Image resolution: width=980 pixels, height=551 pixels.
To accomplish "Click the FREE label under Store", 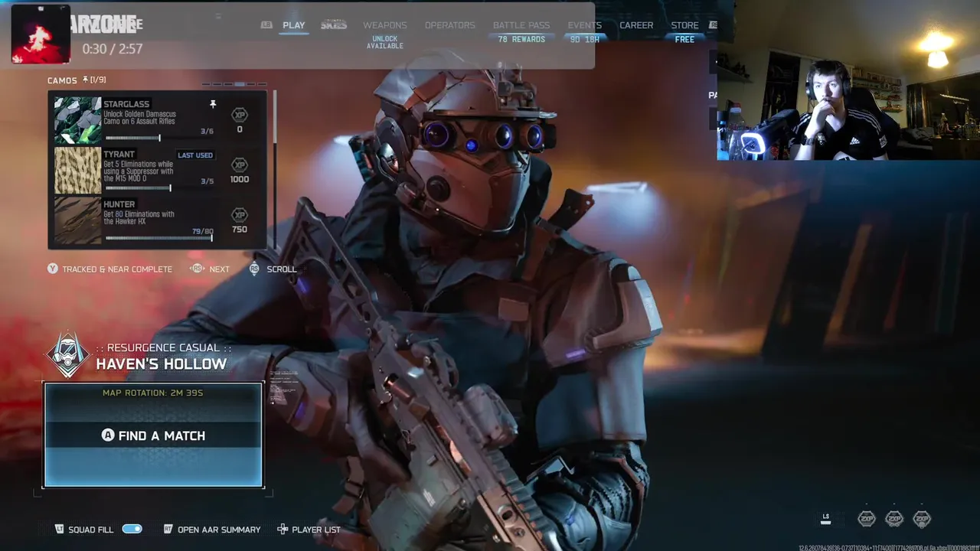I will pyautogui.click(x=684, y=39).
